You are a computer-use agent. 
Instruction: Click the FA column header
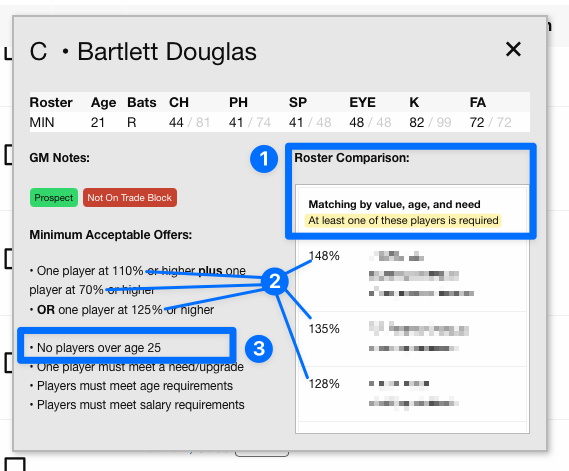478,103
